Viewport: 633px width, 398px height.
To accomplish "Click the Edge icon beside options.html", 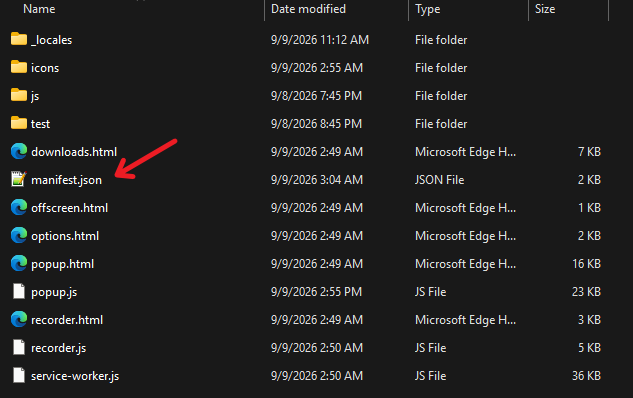I will (x=19, y=235).
